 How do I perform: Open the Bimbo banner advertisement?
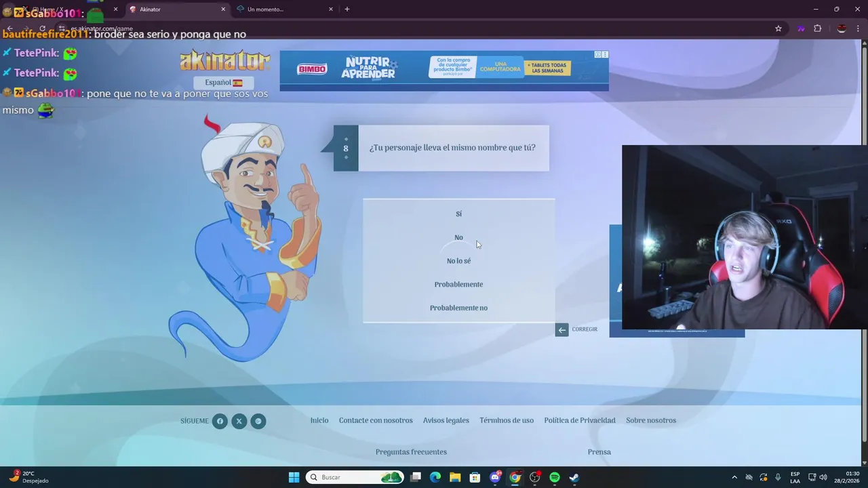click(x=444, y=70)
